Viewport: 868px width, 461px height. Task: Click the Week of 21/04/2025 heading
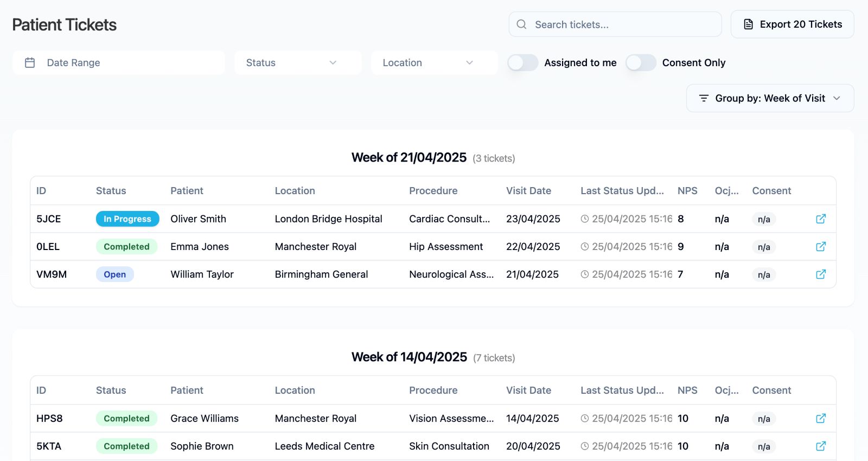409,157
